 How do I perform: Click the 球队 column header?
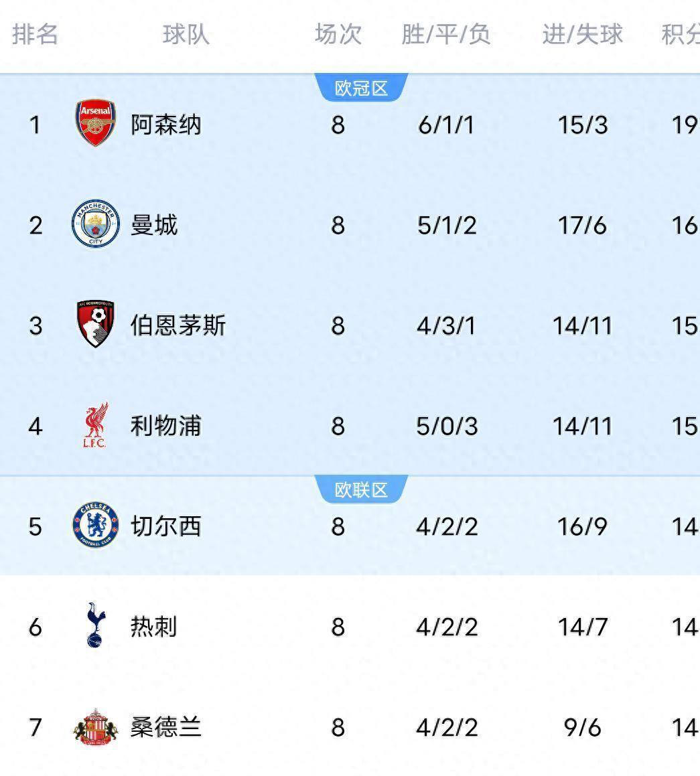click(x=186, y=34)
